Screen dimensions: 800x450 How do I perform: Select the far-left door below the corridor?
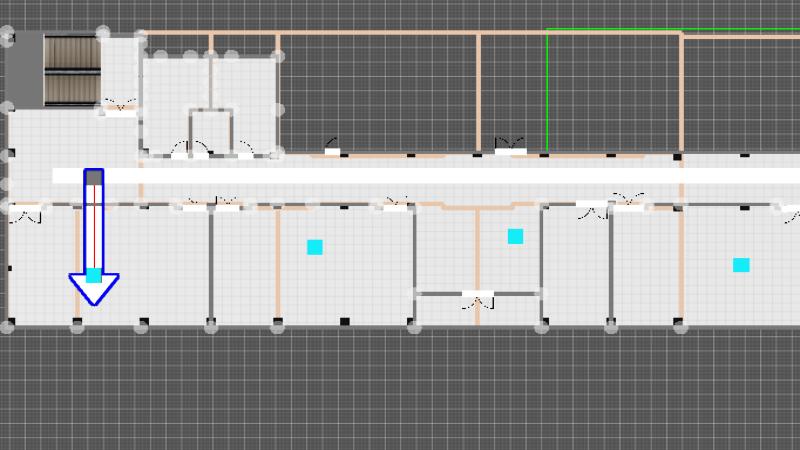click(26, 211)
